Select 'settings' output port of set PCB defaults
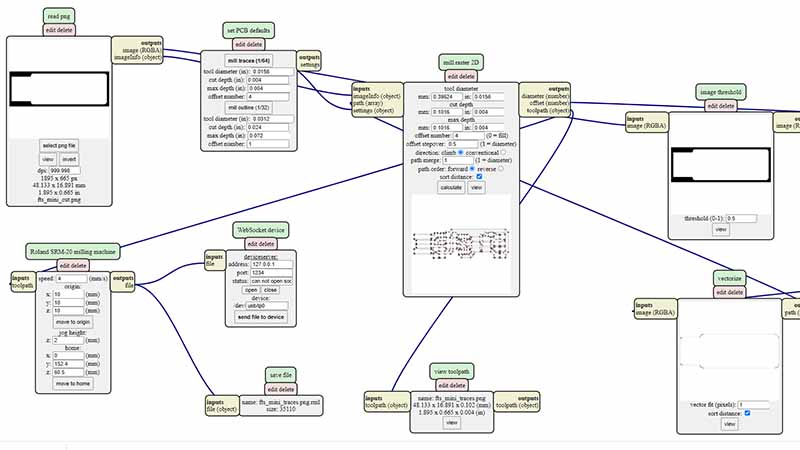800x450 pixels. (310, 65)
